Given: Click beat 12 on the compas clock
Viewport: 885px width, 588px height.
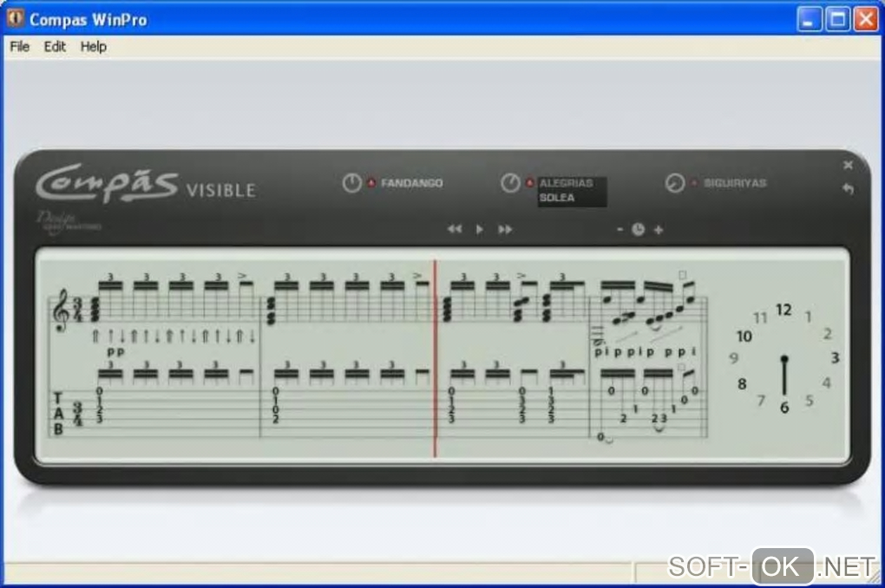Looking at the screenshot, I should pyautogui.click(x=783, y=310).
